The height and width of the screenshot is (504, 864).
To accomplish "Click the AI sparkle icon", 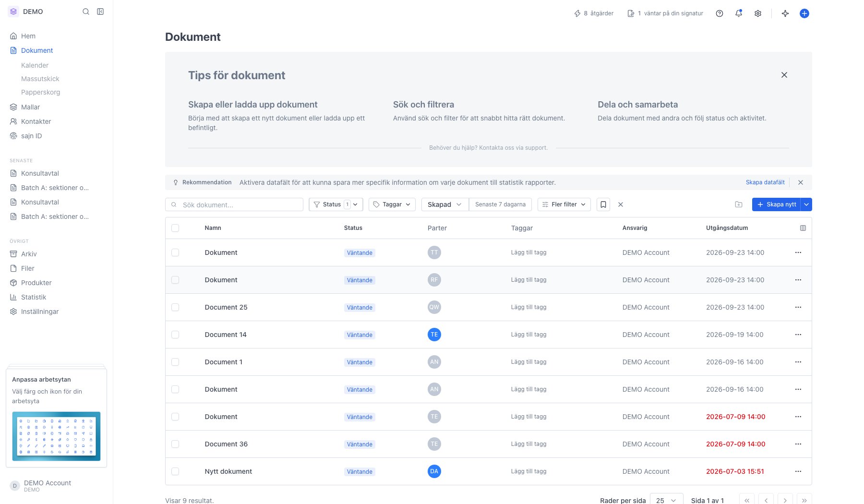I will coord(785,13).
